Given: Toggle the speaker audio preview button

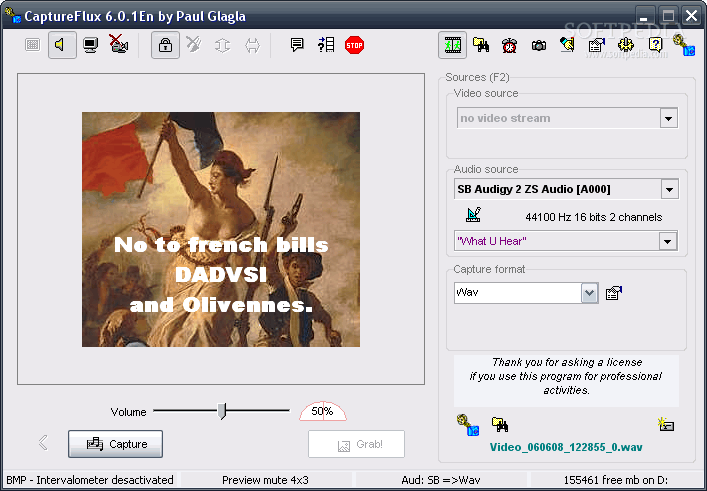Looking at the screenshot, I should point(62,45).
